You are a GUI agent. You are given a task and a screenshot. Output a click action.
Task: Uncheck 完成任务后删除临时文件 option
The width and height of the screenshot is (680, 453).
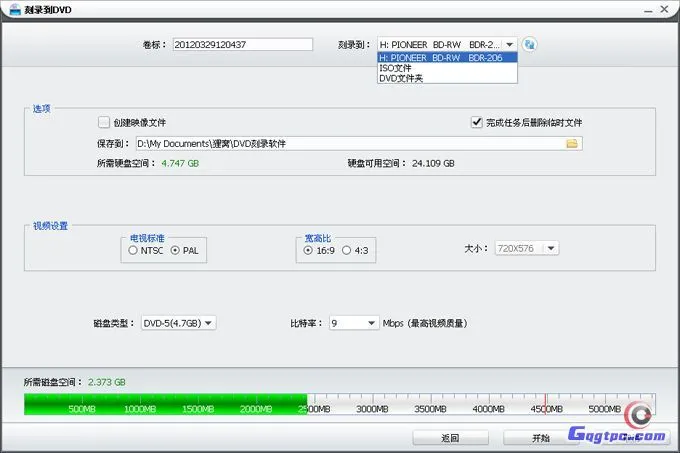pyautogui.click(x=477, y=122)
